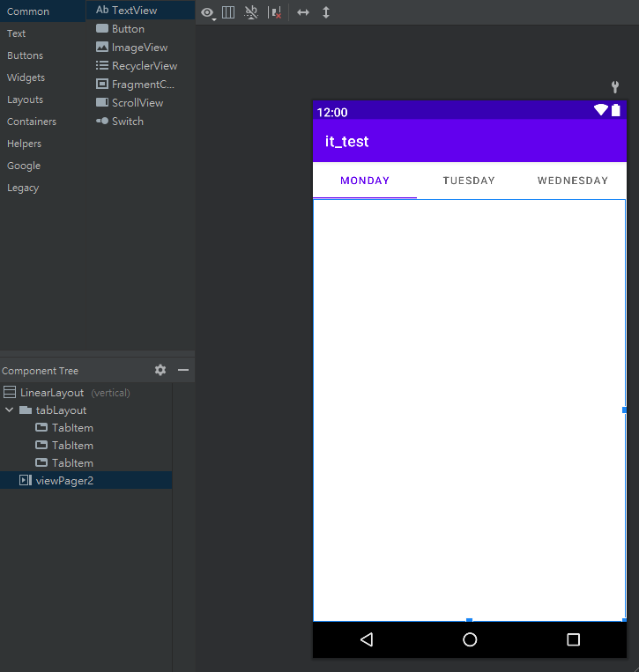Select the Buttons palette category

[x=43, y=55]
